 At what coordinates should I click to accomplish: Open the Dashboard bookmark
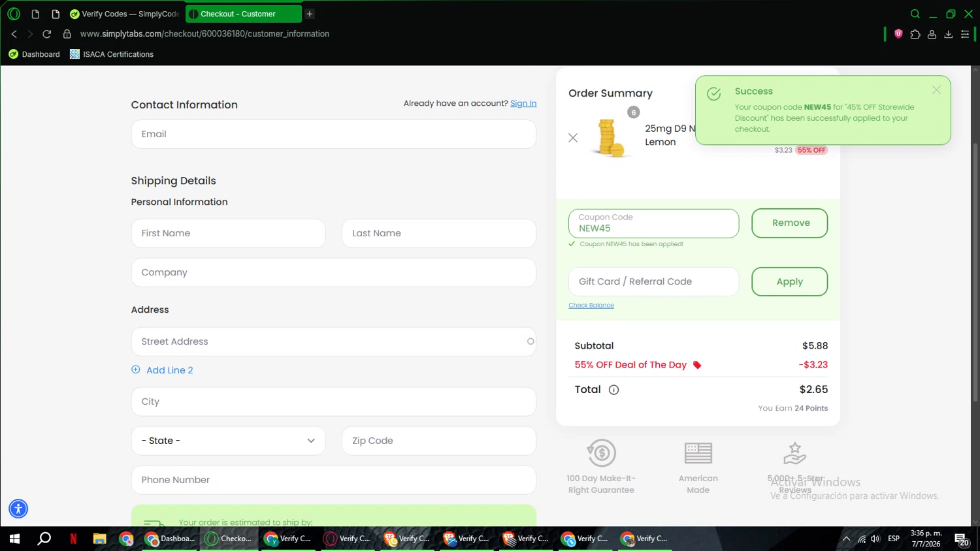34,54
